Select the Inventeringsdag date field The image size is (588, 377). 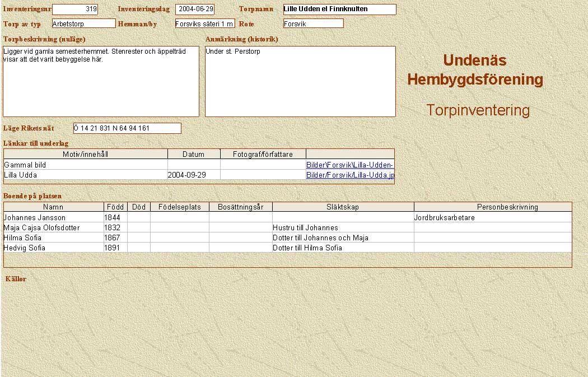(x=194, y=10)
